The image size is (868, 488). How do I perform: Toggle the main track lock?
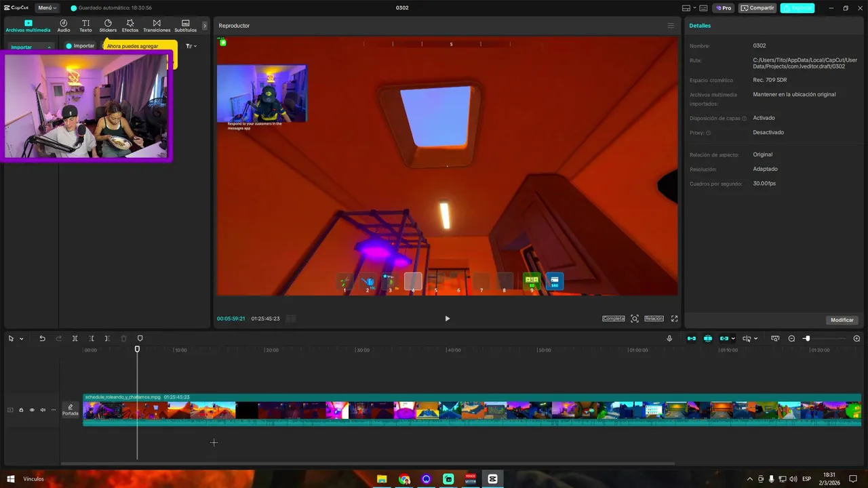pyautogui.click(x=21, y=410)
